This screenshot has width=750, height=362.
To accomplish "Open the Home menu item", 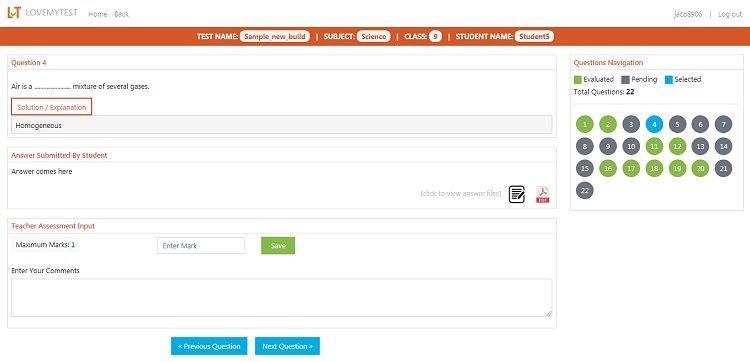I will pyautogui.click(x=98, y=14).
